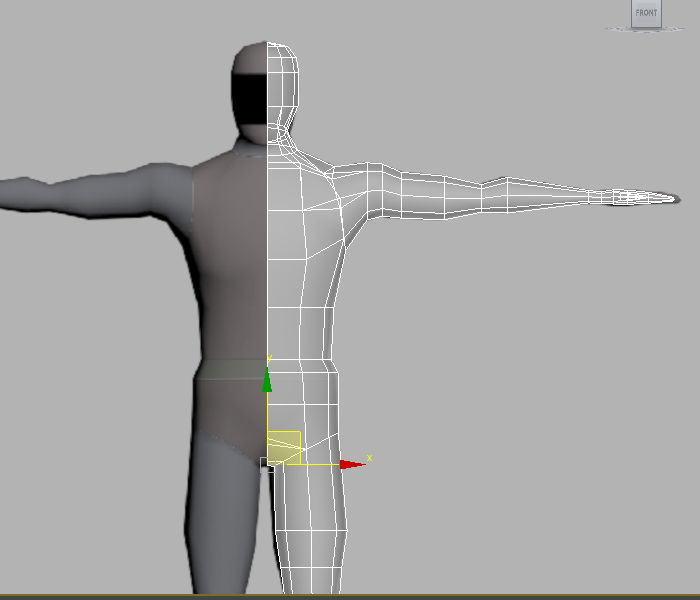Click the FRONT face of the ViewCube
Screen dimensions: 700x600
[x=646, y=13]
